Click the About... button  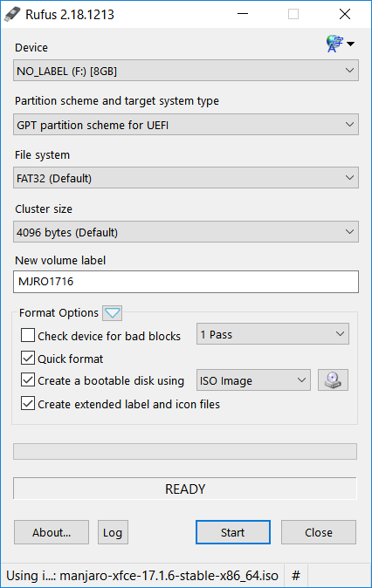click(x=52, y=532)
